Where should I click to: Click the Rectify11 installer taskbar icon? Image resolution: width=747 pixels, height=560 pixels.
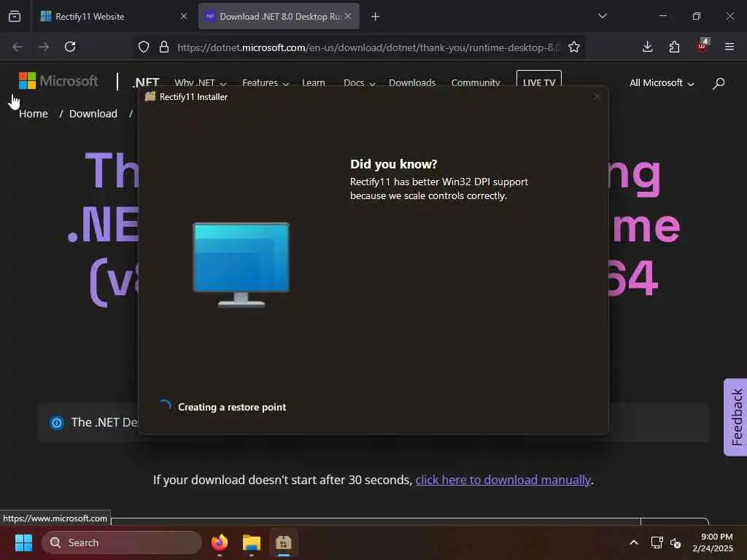tap(284, 542)
